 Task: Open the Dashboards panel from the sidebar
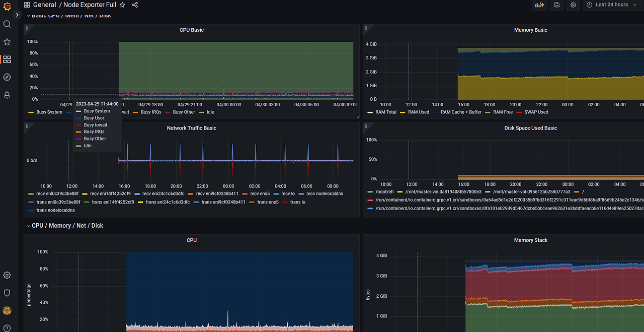(x=7, y=59)
